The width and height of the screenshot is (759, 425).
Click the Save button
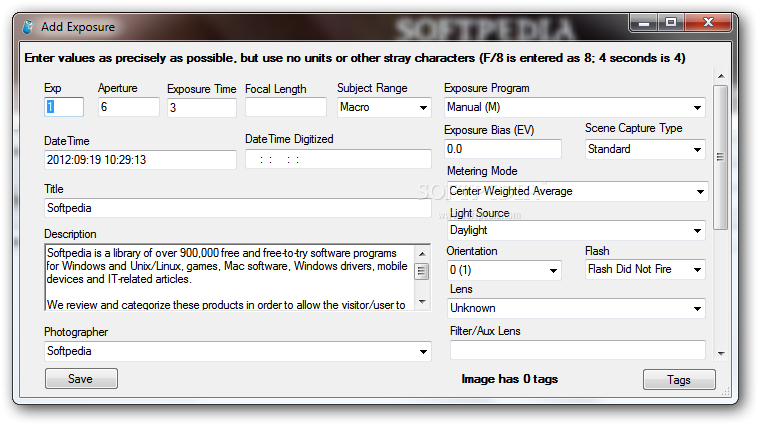(x=81, y=379)
